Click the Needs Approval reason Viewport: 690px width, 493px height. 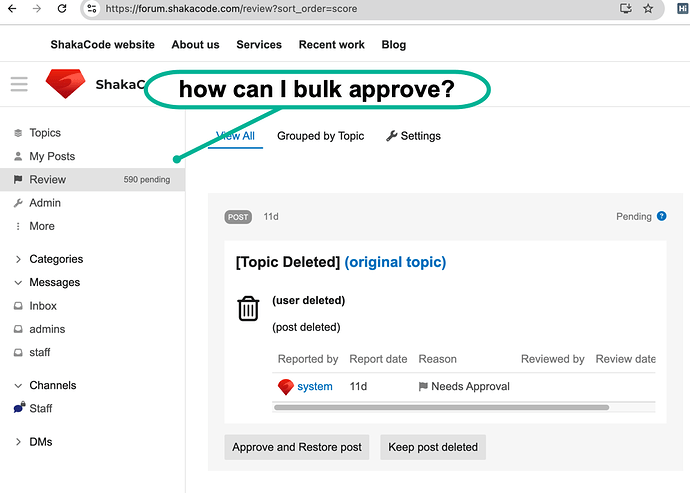click(x=464, y=386)
